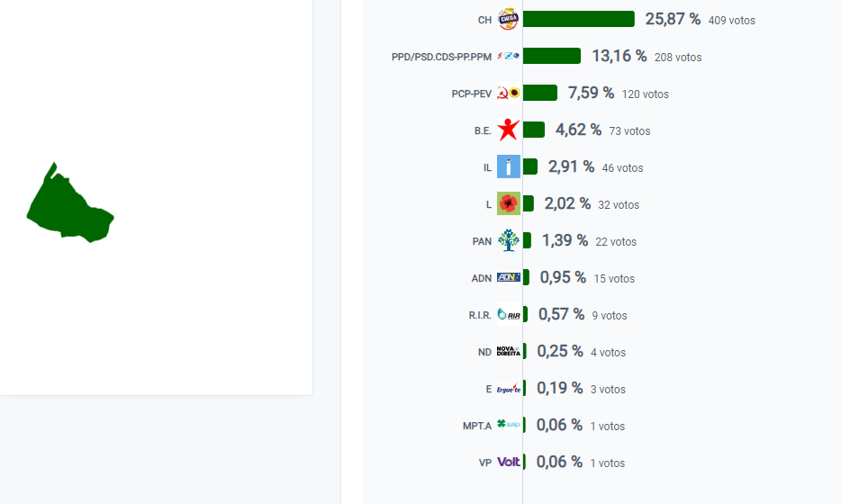Click the Ergue-te party logo
Screen dimensions: 841x504
pyautogui.click(x=509, y=389)
